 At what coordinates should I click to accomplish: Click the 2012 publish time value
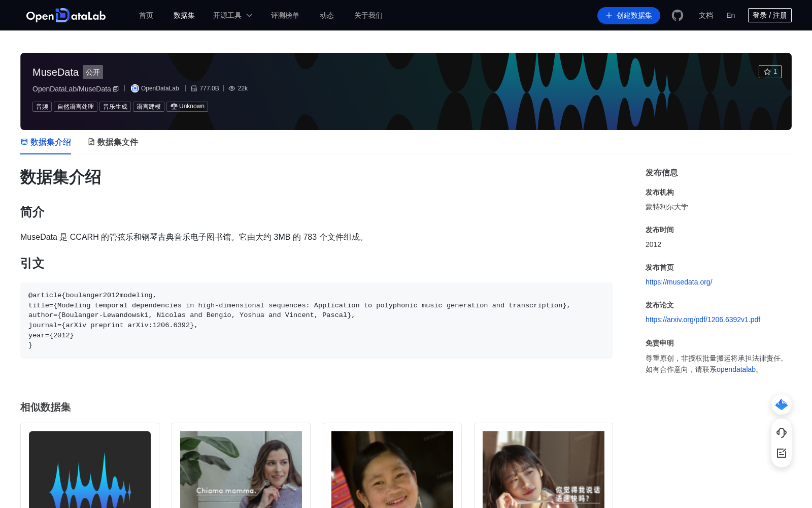pos(653,244)
